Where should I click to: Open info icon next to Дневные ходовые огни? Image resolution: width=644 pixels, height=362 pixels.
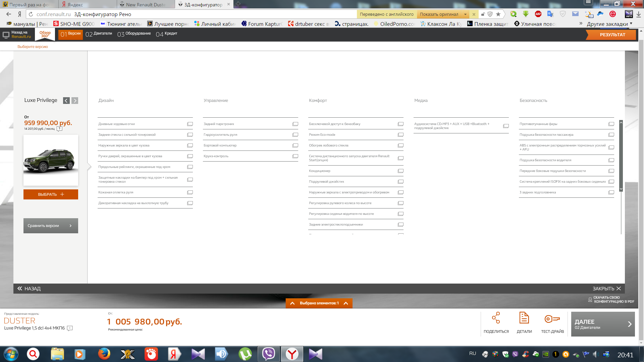point(190,124)
